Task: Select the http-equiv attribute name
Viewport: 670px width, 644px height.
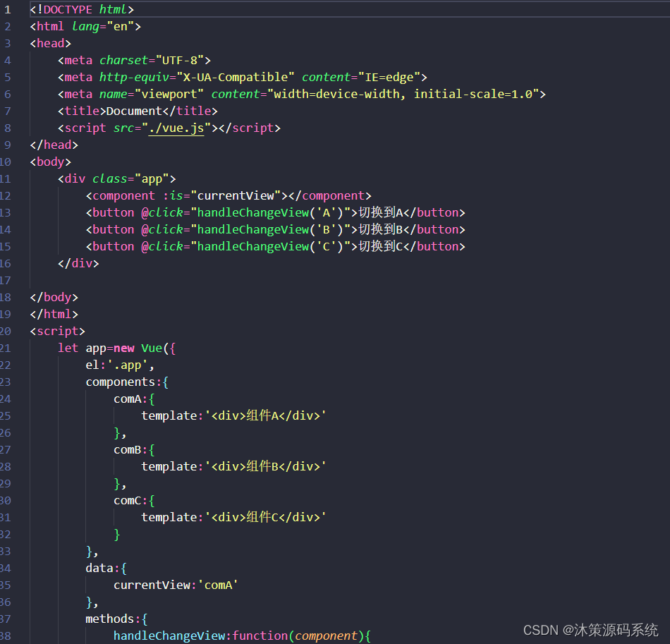Action: coord(134,78)
